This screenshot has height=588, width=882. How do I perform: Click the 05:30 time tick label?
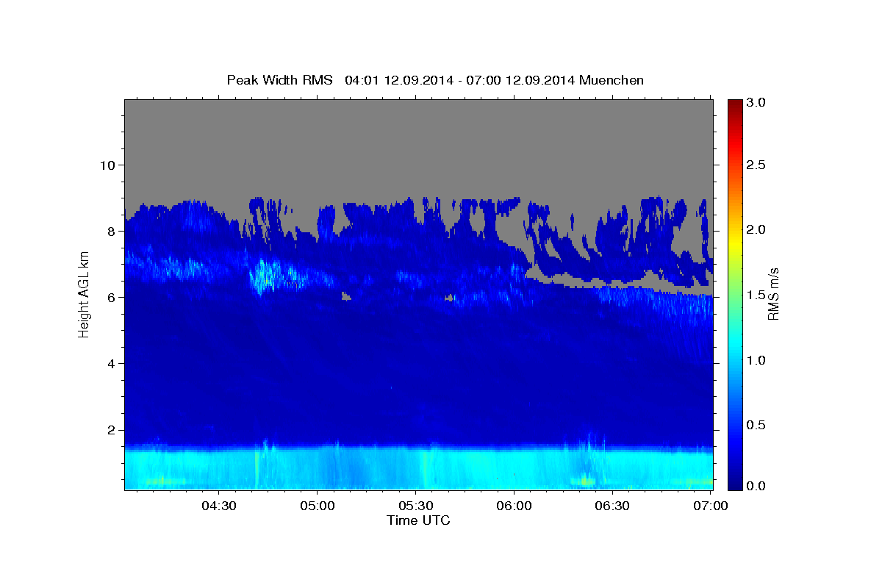(415, 506)
